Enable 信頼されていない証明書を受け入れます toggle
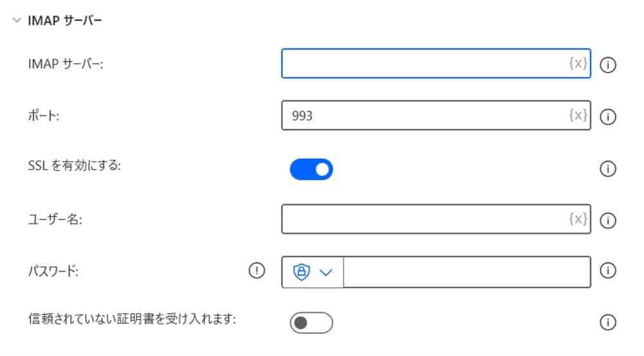 [311, 323]
